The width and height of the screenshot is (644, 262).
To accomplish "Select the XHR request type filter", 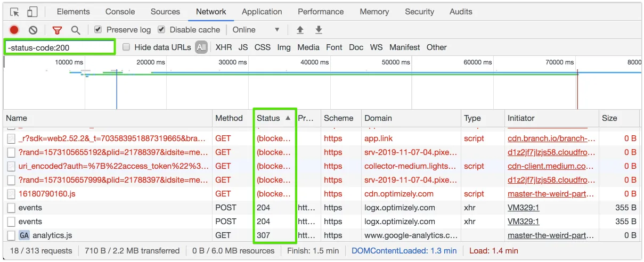I will coord(224,47).
